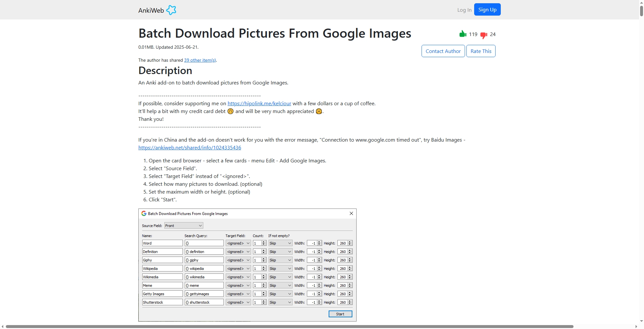This screenshot has height=329, width=644.
Task: Click the Sign Up button
Action: [x=487, y=9]
